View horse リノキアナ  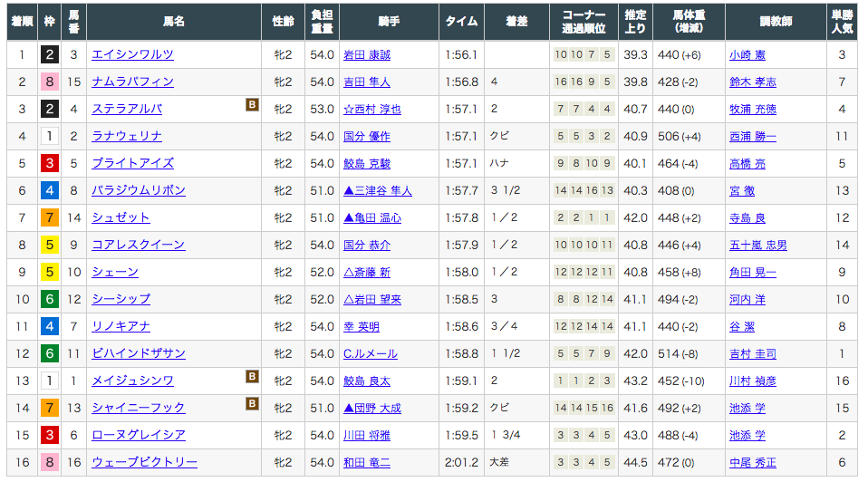(x=121, y=326)
